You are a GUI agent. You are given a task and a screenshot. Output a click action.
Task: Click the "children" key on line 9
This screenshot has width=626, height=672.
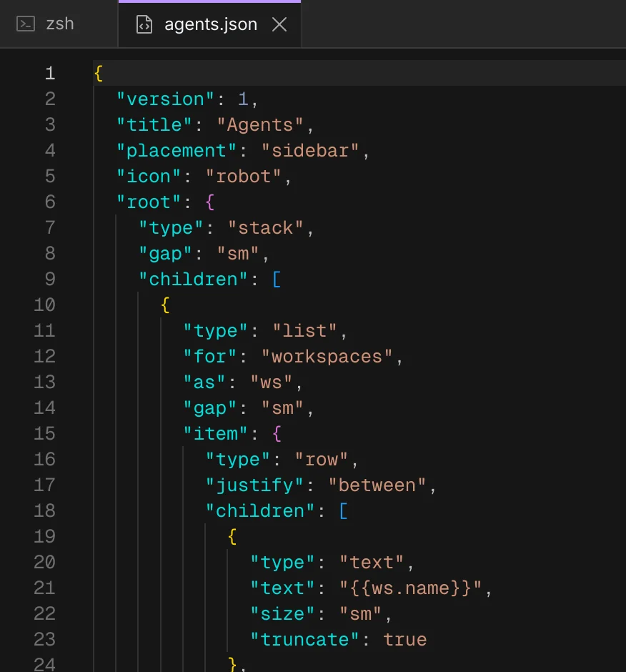(193, 280)
